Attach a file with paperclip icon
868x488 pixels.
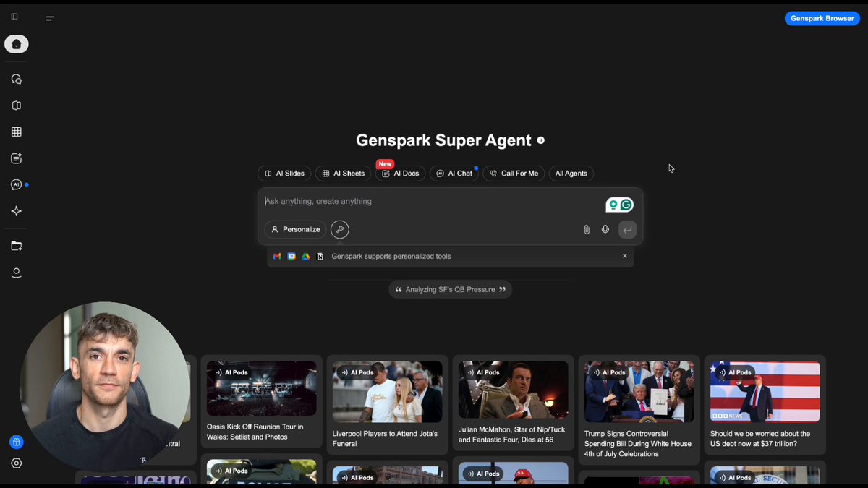coord(587,230)
